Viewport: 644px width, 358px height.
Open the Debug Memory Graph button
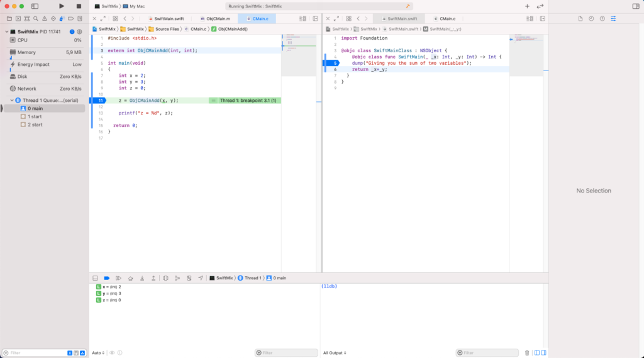(177, 277)
